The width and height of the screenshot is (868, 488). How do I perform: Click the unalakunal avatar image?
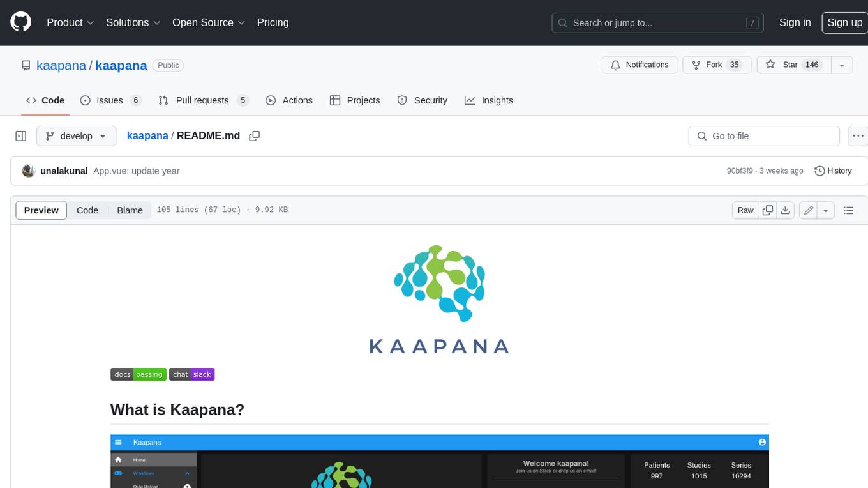coord(28,171)
